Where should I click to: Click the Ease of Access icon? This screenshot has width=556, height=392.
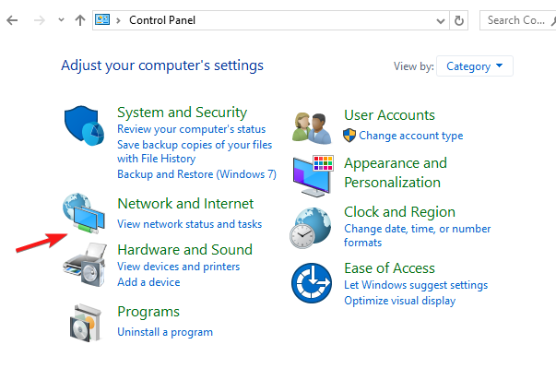pyautogui.click(x=312, y=283)
